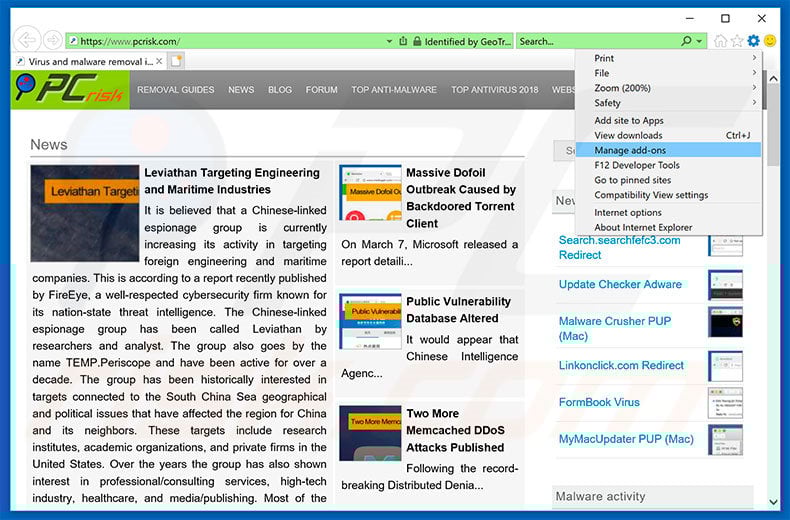Select Go to pinned sites
Viewport: 790px width, 520px height.
tap(668, 180)
